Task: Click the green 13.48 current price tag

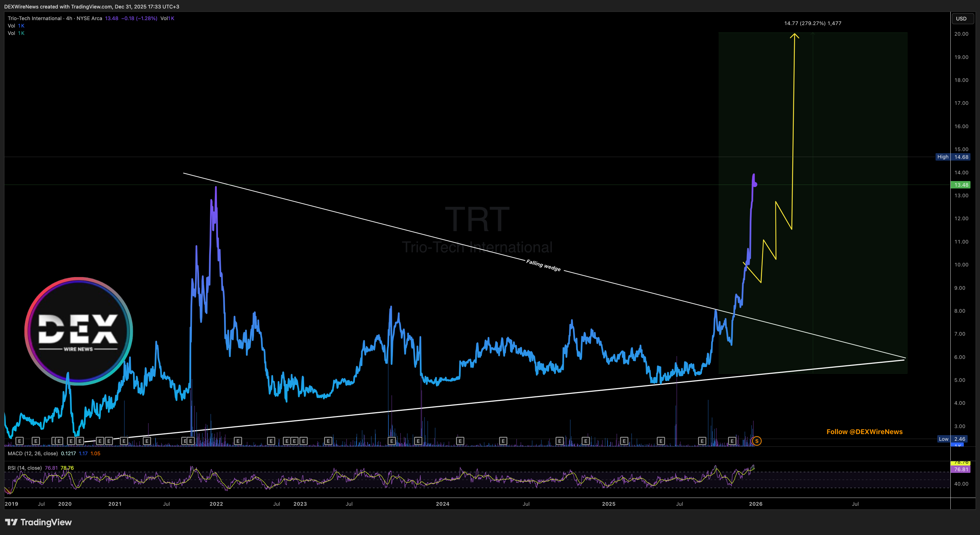Action: [961, 185]
